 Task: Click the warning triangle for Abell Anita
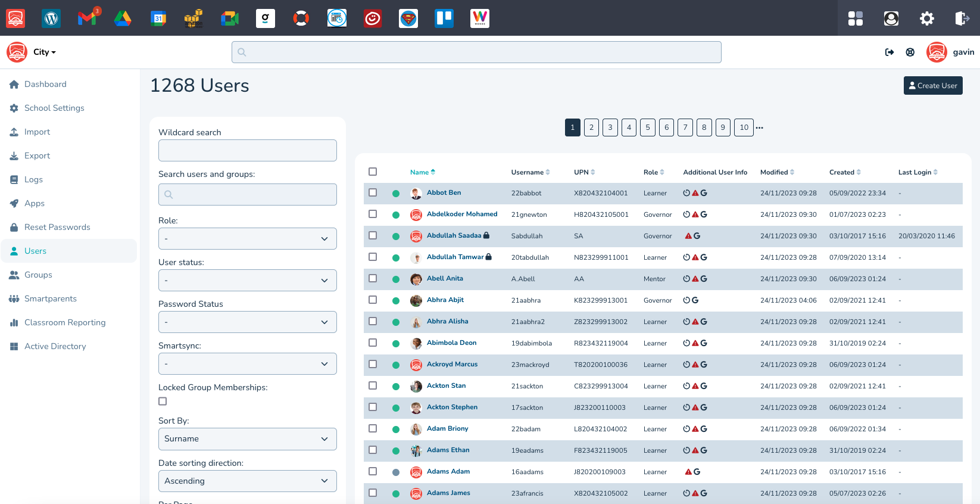point(695,279)
